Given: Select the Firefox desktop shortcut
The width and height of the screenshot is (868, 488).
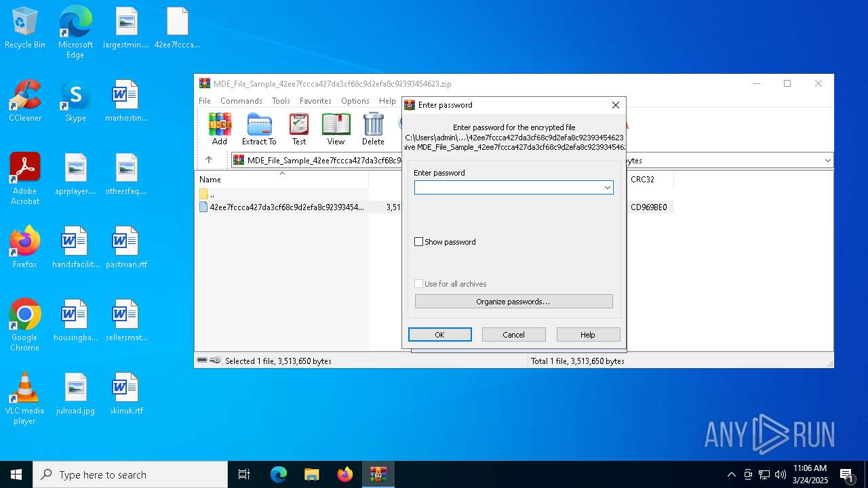Looking at the screenshot, I should [25, 248].
